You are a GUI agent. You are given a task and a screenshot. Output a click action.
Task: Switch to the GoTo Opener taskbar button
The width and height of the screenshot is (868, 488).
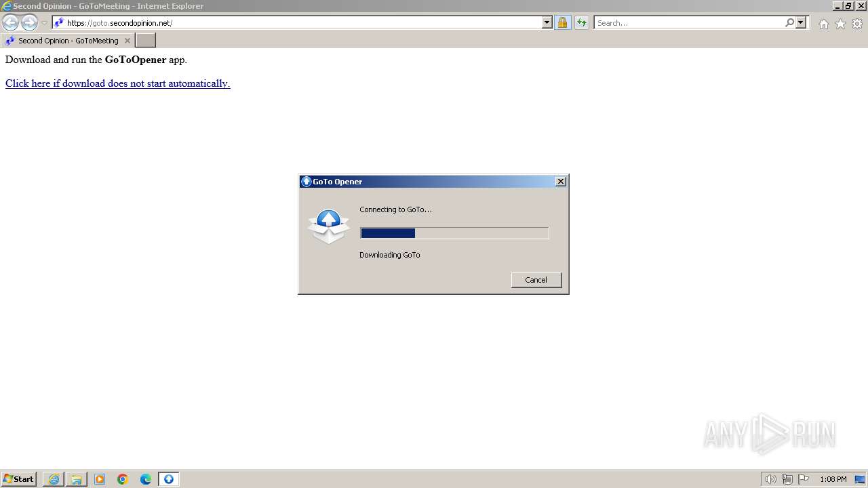(x=169, y=479)
